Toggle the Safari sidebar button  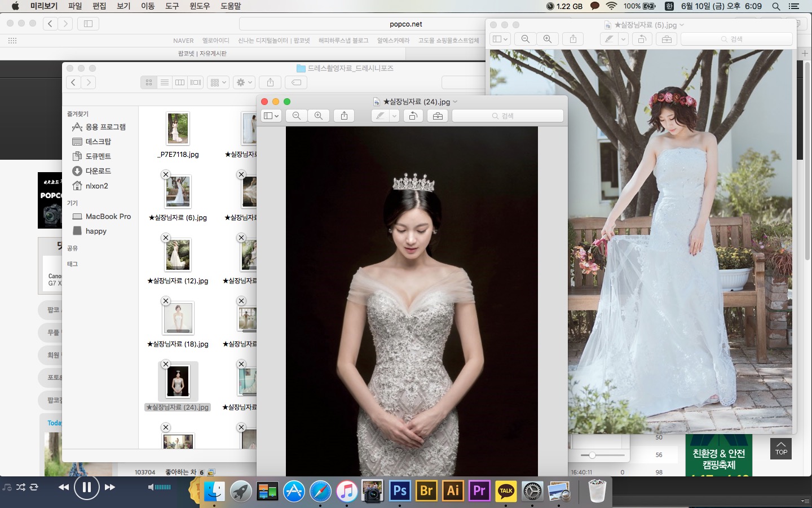[88, 24]
